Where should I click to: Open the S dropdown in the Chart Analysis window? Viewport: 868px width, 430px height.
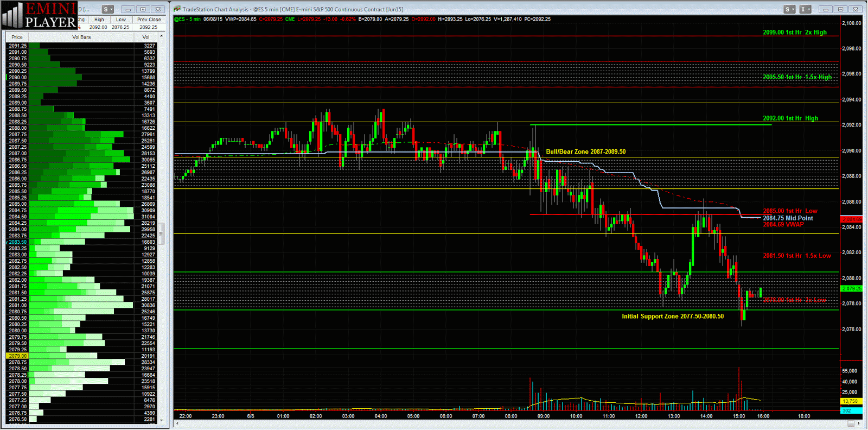(x=789, y=9)
